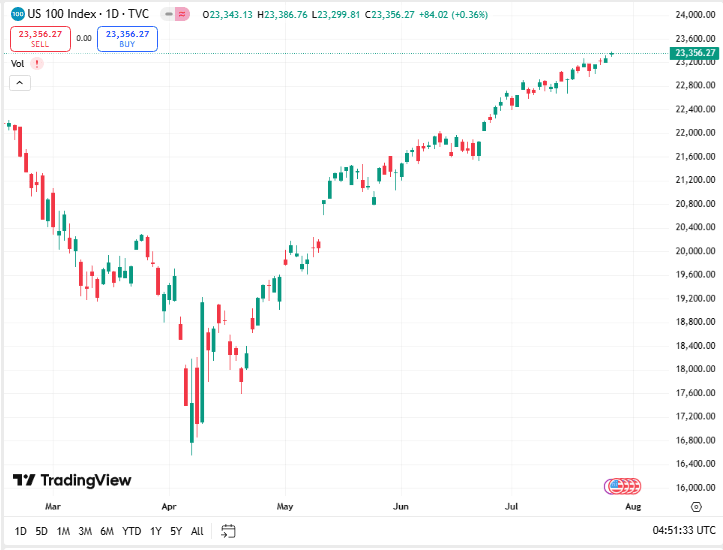Click the SELL 23,356.27 button
This screenshot has height=550, width=723.
click(40, 39)
